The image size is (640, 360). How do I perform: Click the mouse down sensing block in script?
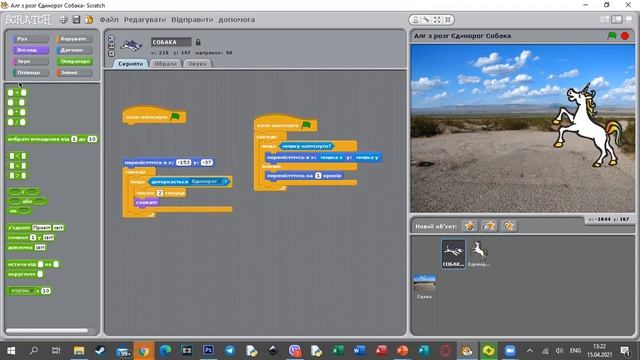pos(307,146)
